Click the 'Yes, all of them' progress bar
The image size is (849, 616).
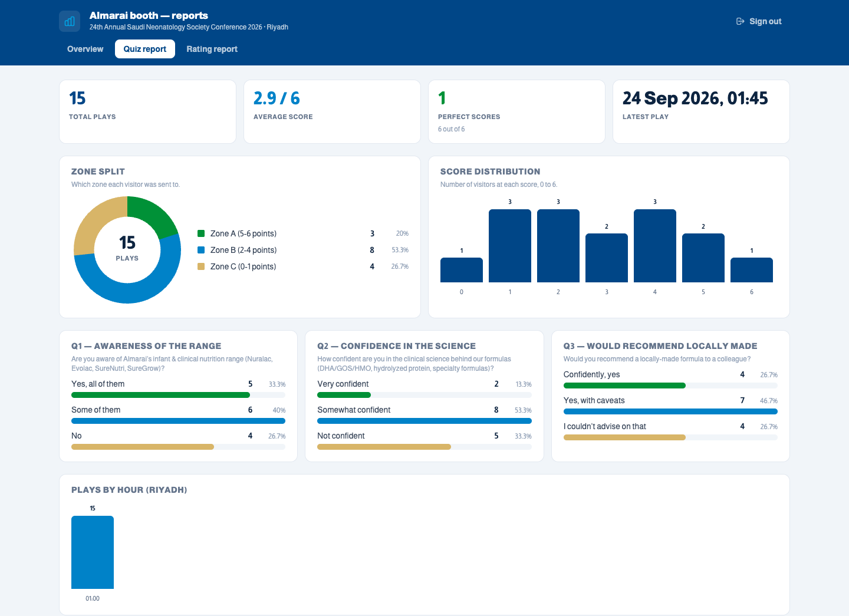[178, 395]
